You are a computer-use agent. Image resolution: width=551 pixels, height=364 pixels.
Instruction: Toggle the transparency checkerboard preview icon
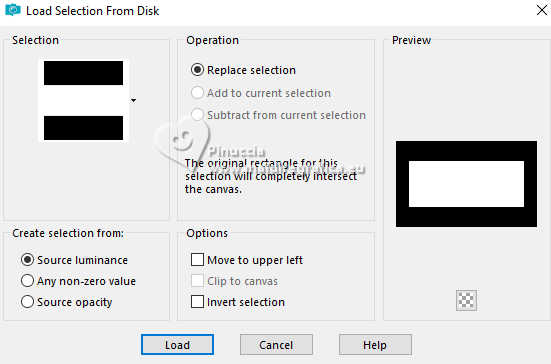[466, 300]
